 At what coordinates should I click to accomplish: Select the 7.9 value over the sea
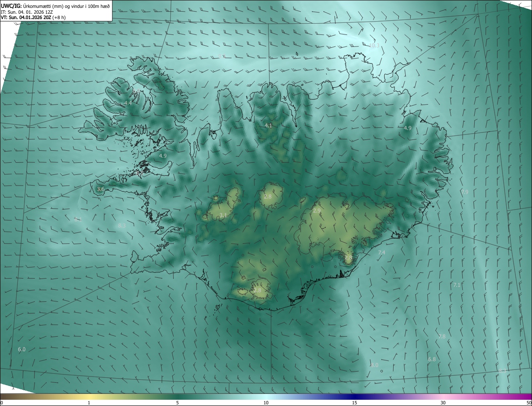465,192
